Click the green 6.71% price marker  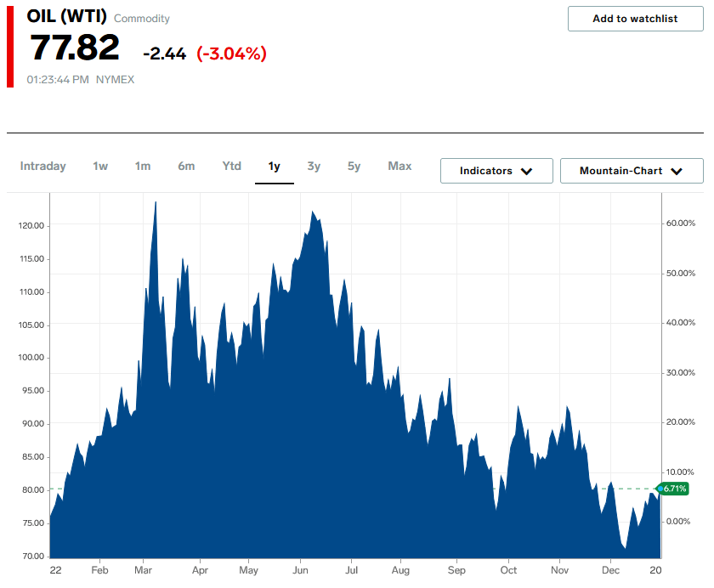(x=673, y=489)
